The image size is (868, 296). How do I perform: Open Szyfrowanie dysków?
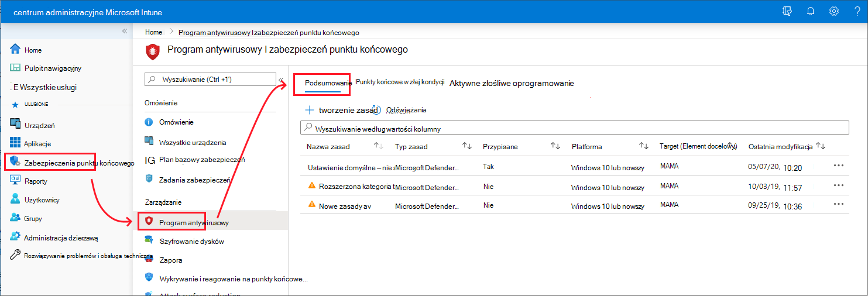pos(184,241)
